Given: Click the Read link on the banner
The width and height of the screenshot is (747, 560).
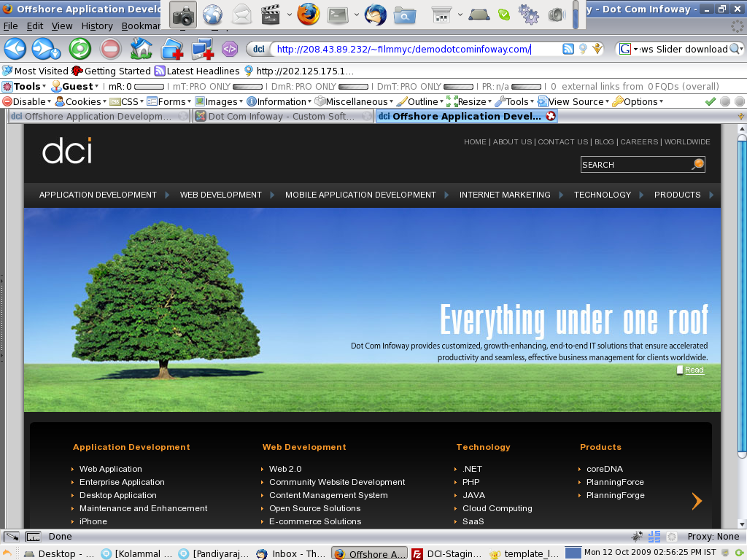Looking at the screenshot, I should click(x=694, y=370).
